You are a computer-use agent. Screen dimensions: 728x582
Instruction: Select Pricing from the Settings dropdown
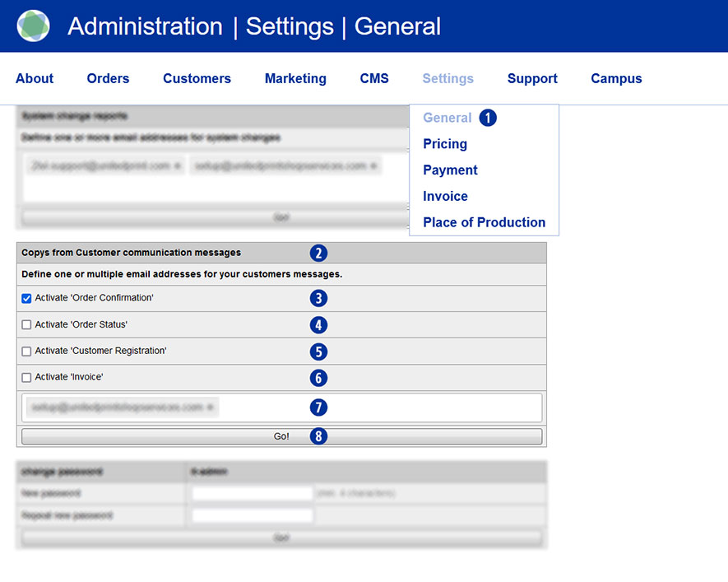click(445, 144)
